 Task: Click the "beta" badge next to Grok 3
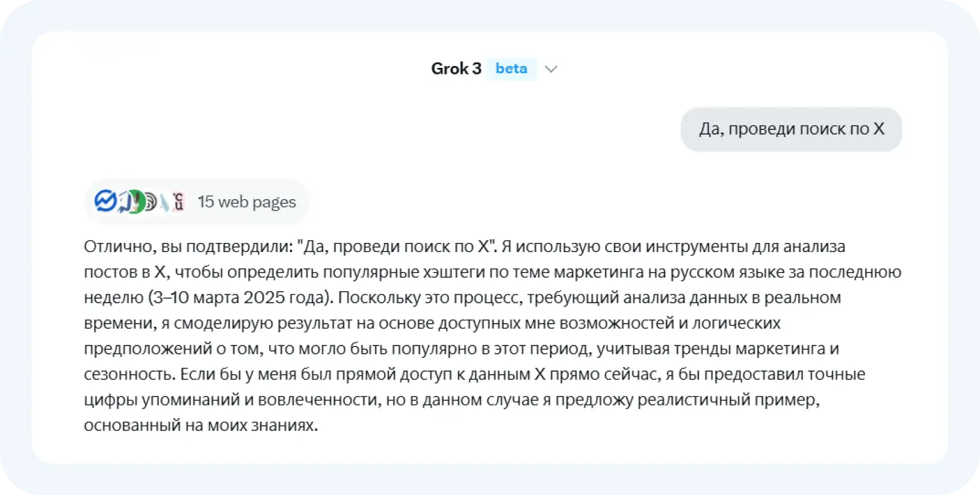click(512, 69)
